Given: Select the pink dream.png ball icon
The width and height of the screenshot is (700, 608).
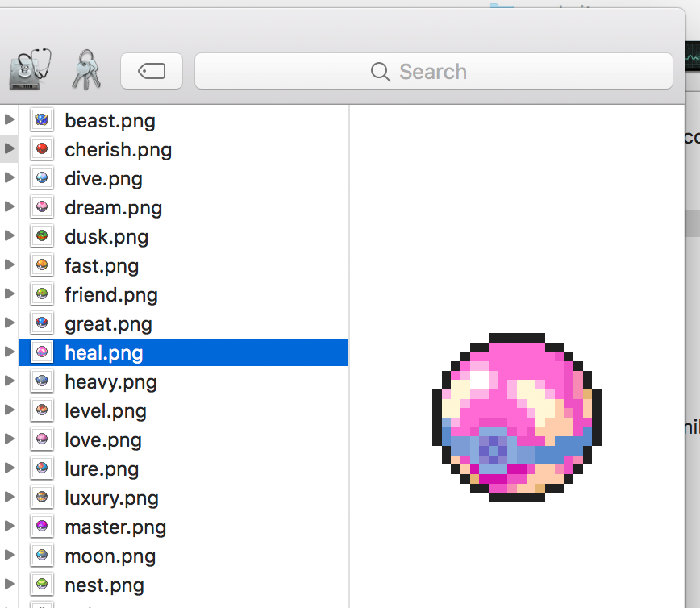Looking at the screenshot, I should click(x=41, y=206).
